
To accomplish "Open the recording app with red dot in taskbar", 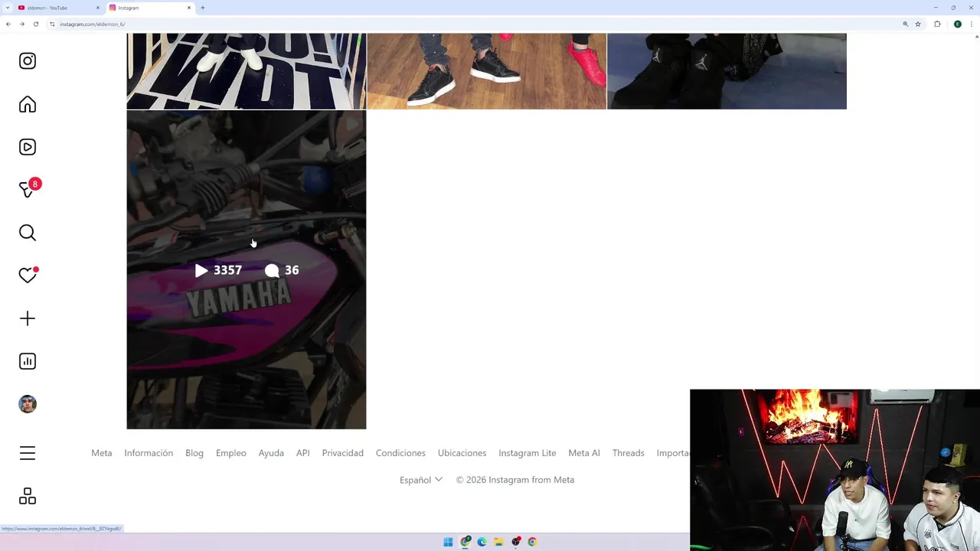I will [x=516, y=542].
